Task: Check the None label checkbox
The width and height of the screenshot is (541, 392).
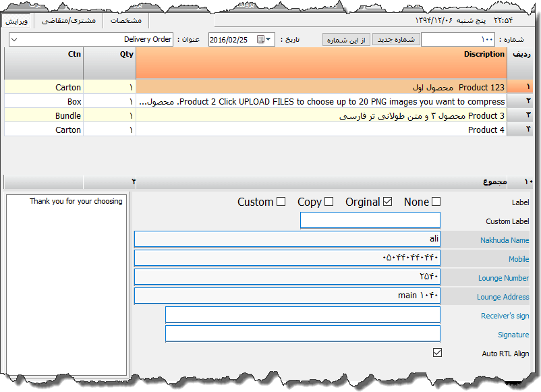Action: point(436,202)
